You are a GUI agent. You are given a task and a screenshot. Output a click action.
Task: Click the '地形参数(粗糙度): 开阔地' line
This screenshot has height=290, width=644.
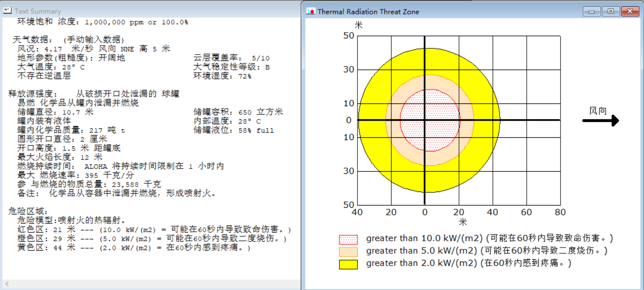(71, 58)
